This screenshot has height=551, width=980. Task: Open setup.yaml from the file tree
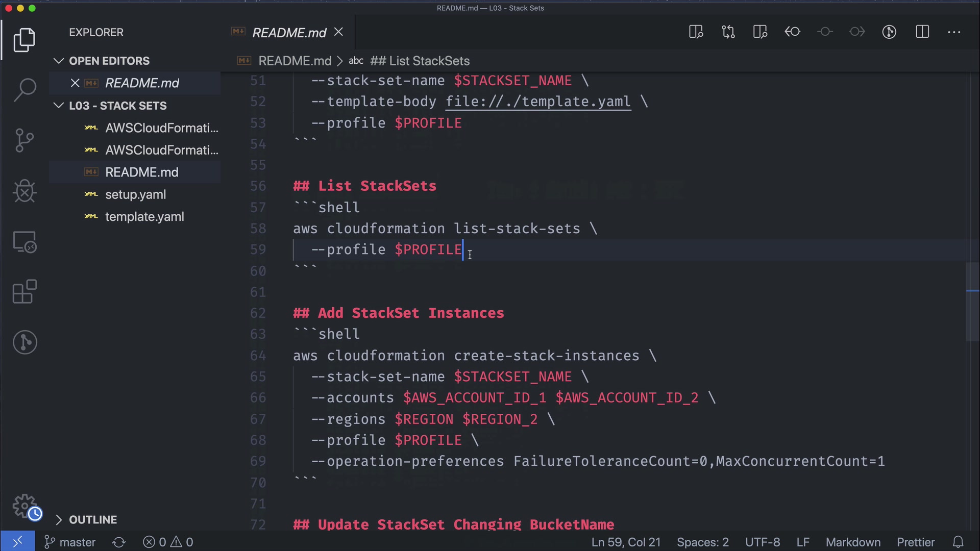(x=135, y=194)
